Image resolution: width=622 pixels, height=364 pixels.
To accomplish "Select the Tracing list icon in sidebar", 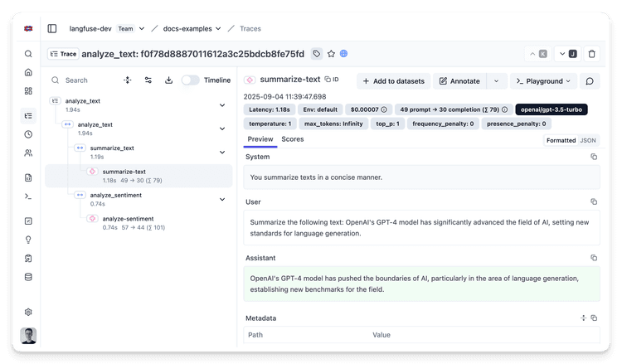I will (28, 116).
